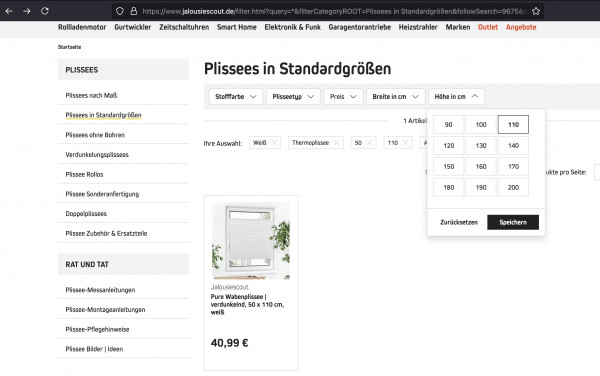Go back with the browser back arrow

tap(9, 11)
